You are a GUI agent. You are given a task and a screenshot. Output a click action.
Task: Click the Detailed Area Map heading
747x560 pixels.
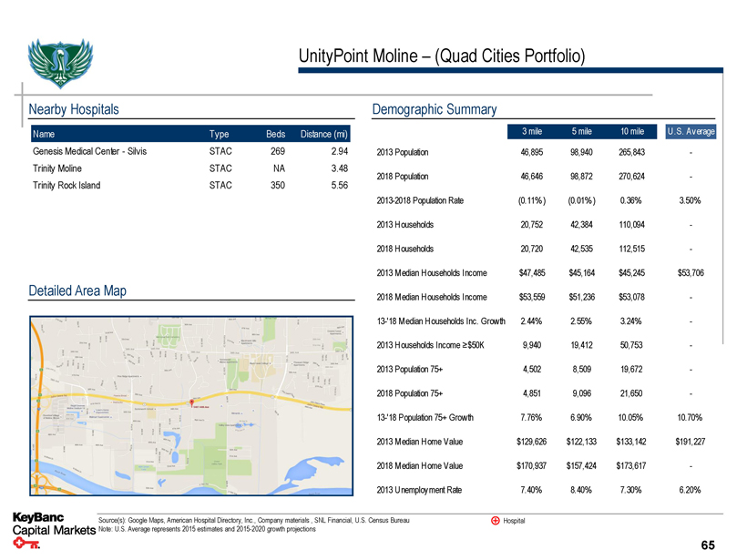coord(77,290)
